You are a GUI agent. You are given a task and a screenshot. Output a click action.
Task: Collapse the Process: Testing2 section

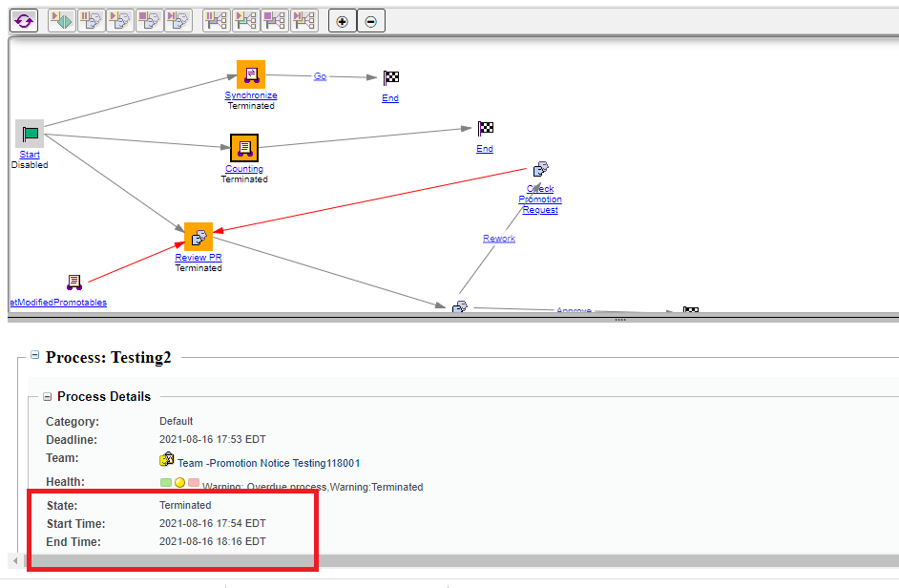[33, 355]
